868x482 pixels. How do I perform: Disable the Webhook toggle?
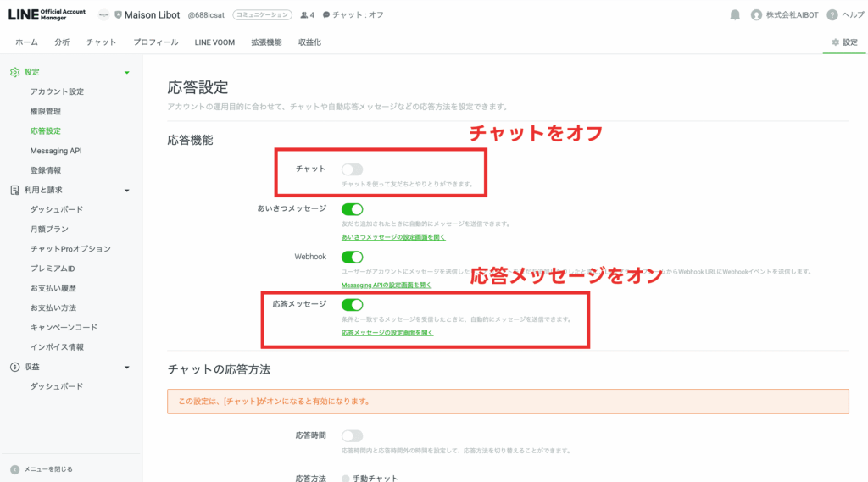pos(352,257)
